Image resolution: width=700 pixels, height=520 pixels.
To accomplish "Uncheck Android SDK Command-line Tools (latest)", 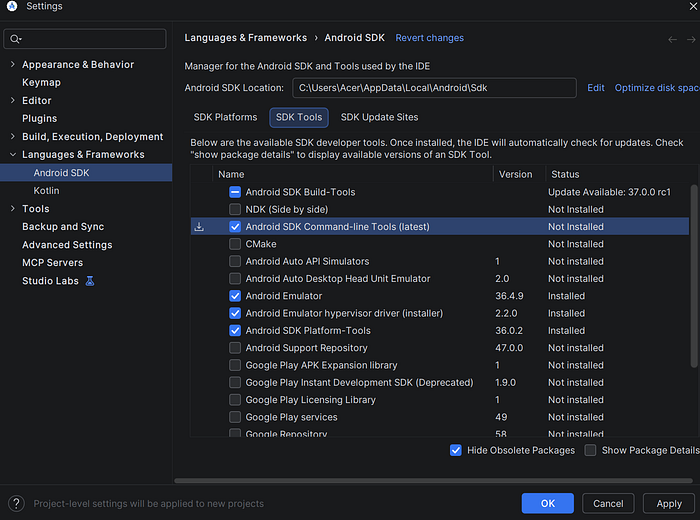I will [235, 227].
